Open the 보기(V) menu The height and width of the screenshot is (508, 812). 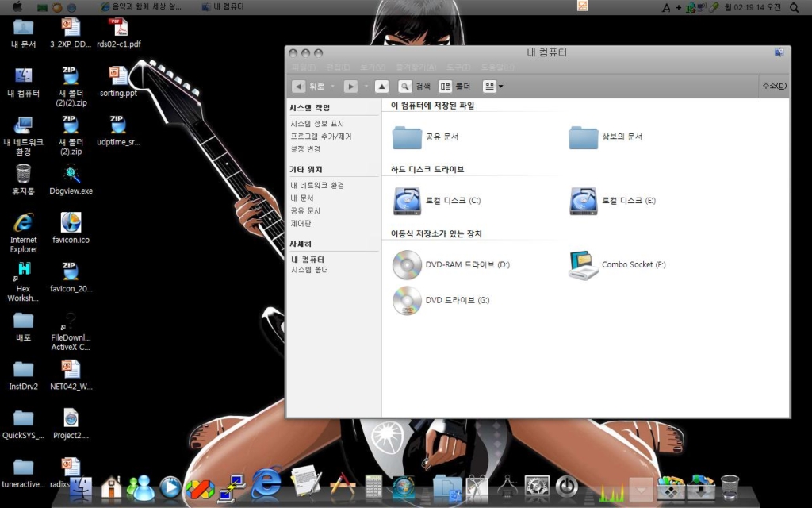[373, 67]
